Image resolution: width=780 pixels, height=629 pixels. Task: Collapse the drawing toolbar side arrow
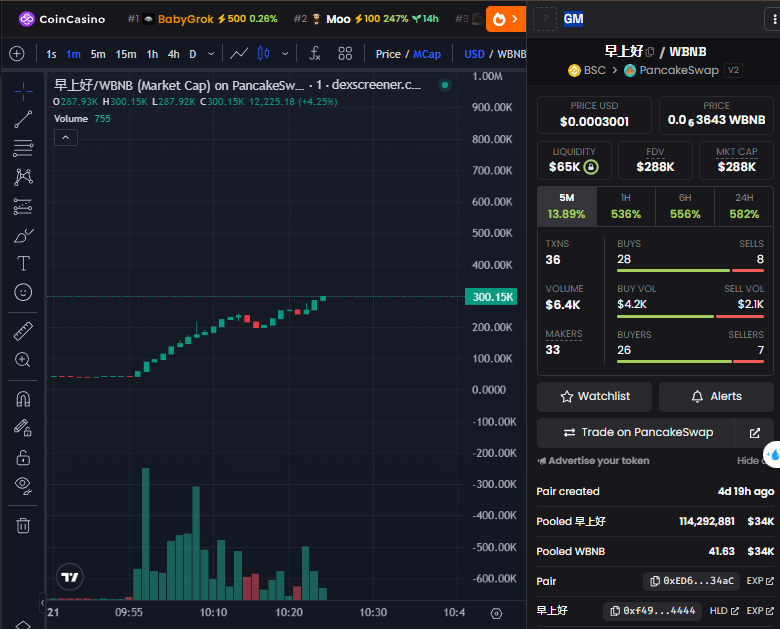pyautogui.click(x=42, y=602)
